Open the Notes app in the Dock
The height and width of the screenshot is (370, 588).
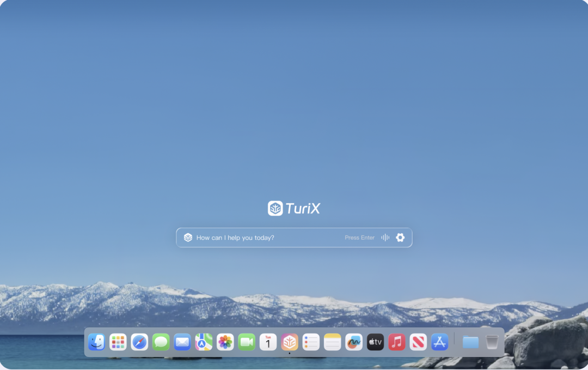coord(332,342)
